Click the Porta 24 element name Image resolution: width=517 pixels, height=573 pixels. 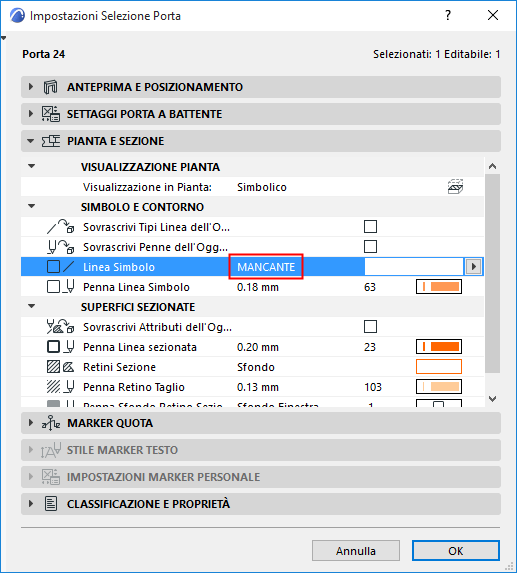click(x=43, y=54)
